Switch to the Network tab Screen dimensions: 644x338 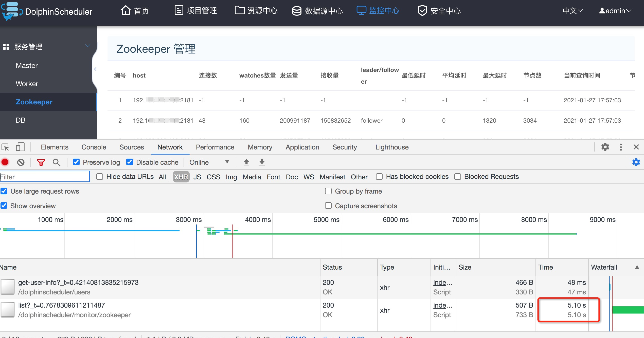170,147
